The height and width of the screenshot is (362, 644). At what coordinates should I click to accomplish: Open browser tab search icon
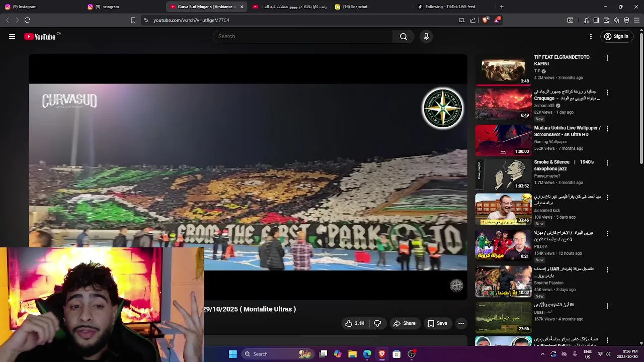click(x=570, y=20)
